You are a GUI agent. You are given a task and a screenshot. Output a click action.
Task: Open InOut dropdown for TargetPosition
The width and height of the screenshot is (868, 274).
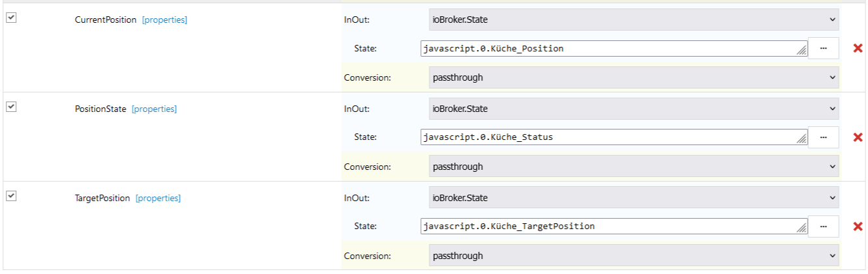tap(633, 198)
